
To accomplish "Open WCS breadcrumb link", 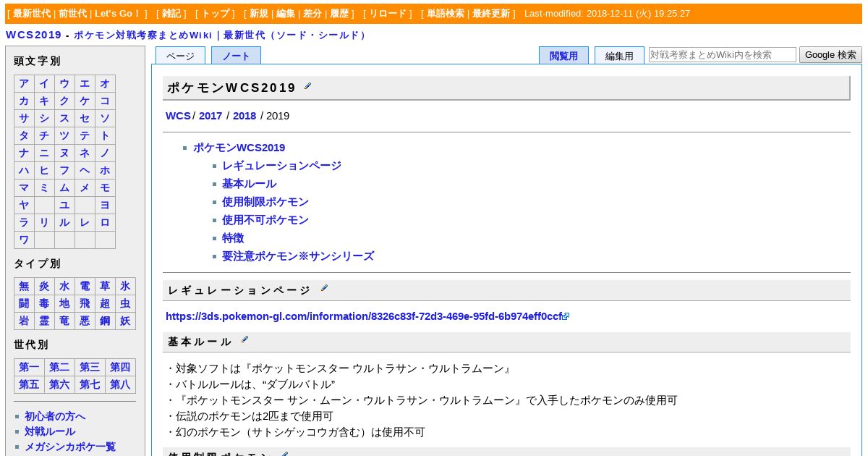I will [178, 116].
